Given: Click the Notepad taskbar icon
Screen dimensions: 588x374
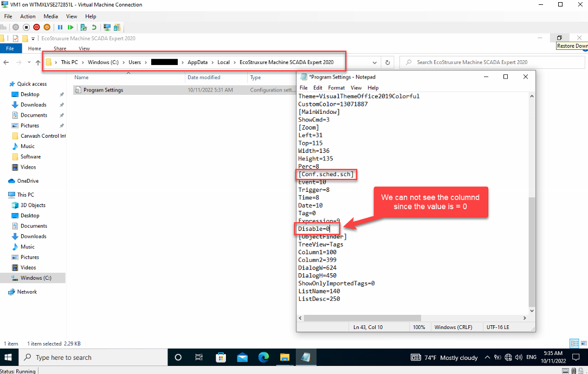Looking at the screenshot, I should (x=306, y=358).
